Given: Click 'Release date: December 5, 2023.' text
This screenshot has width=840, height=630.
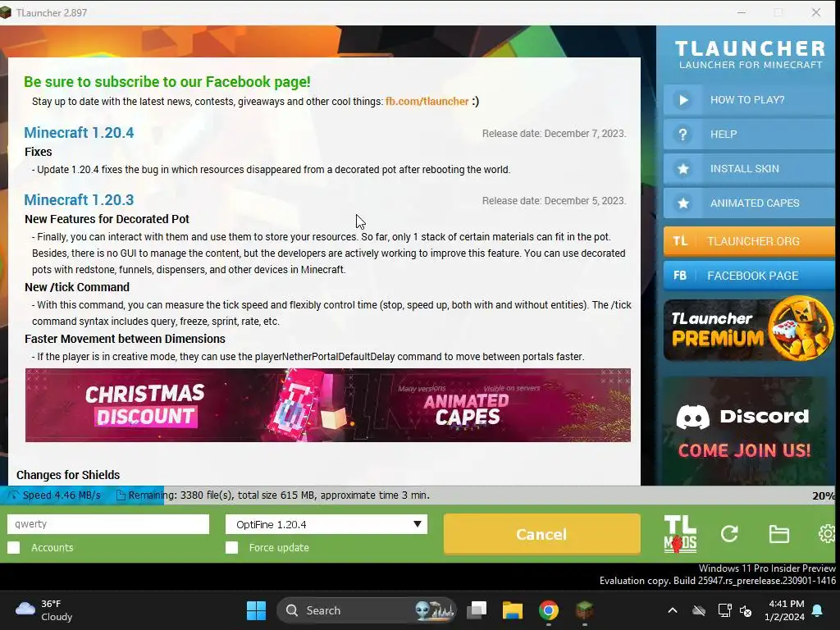Looking at the screenshot, I should (x=554, y=200).
